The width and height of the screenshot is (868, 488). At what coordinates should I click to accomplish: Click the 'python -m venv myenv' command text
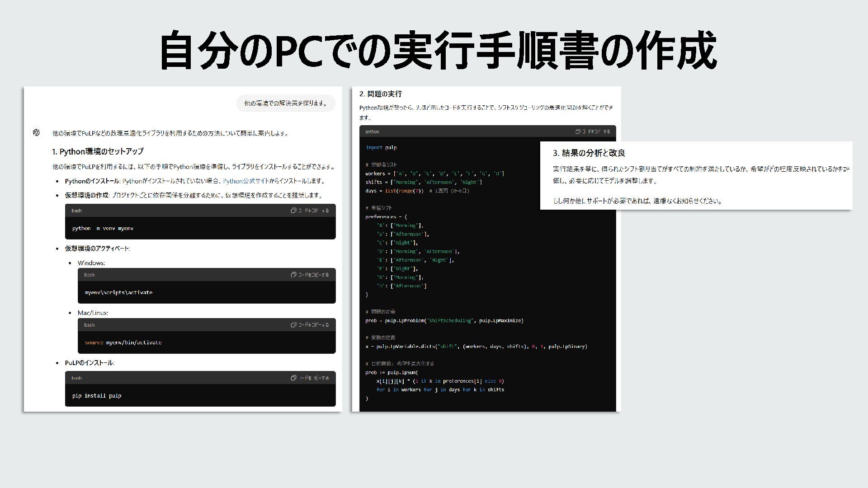coord(103,229)
